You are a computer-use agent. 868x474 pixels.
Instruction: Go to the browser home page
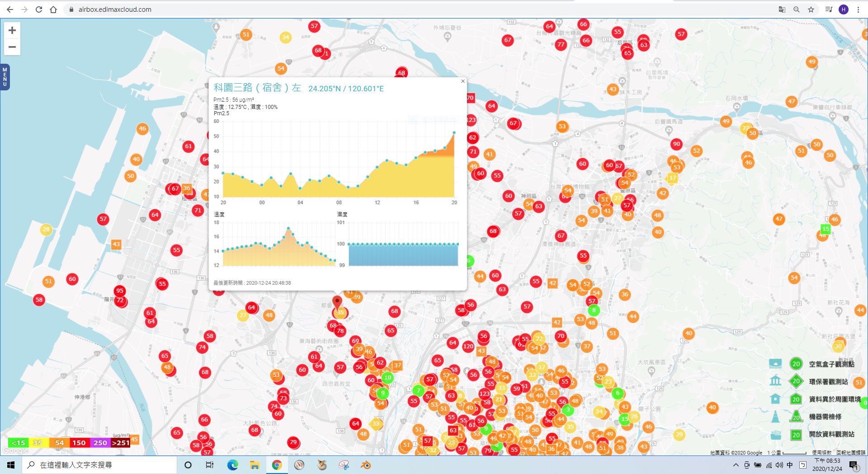pyautogui.click(x=53, y=9)
